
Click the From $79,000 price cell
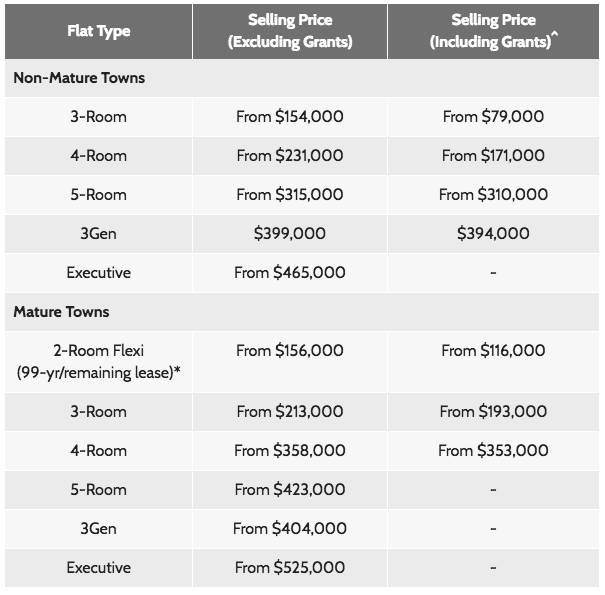pyautogui.click(x=493, y=117)
